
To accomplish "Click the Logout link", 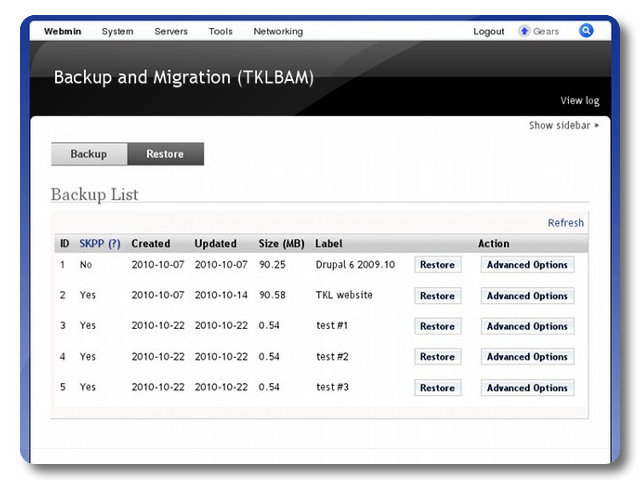I will point(489,32).
